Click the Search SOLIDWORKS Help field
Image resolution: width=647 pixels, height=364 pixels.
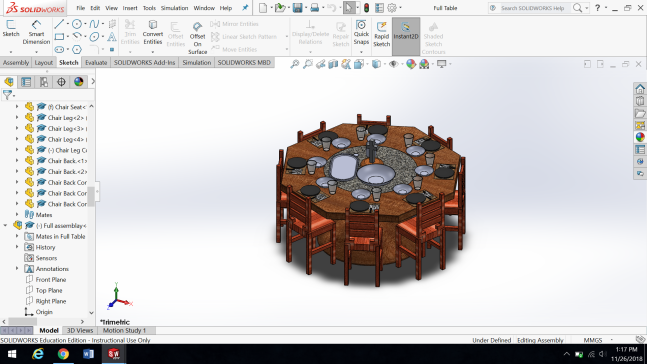532,8
